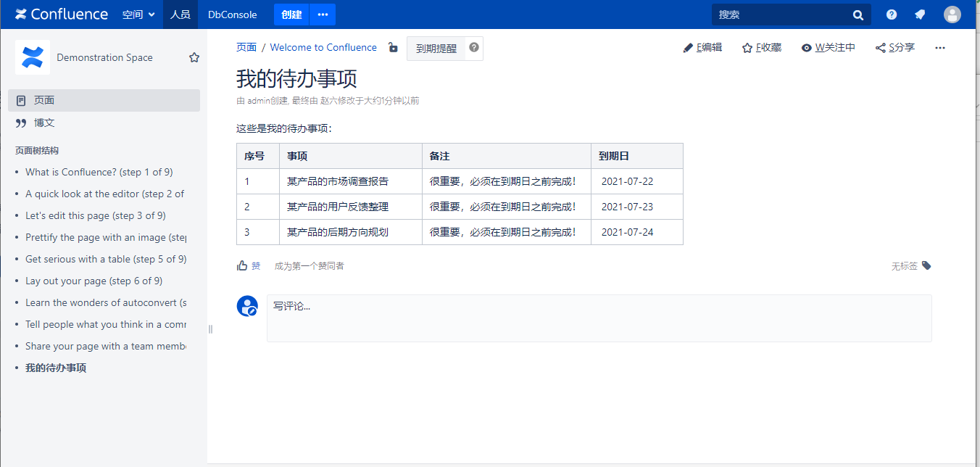Viewport: 980px width, 467px height.
Task: Expand the 空间 spaces dropdown
Action: pyautogui.click(x=138, y=15)
